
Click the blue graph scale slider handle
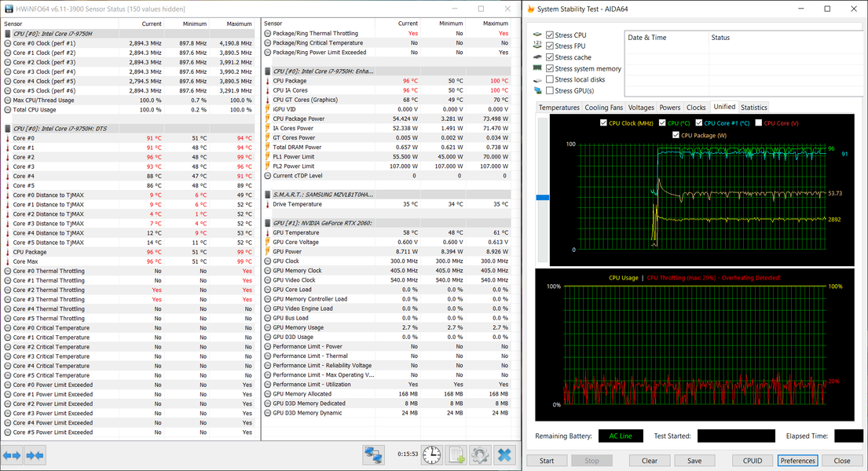543,198
